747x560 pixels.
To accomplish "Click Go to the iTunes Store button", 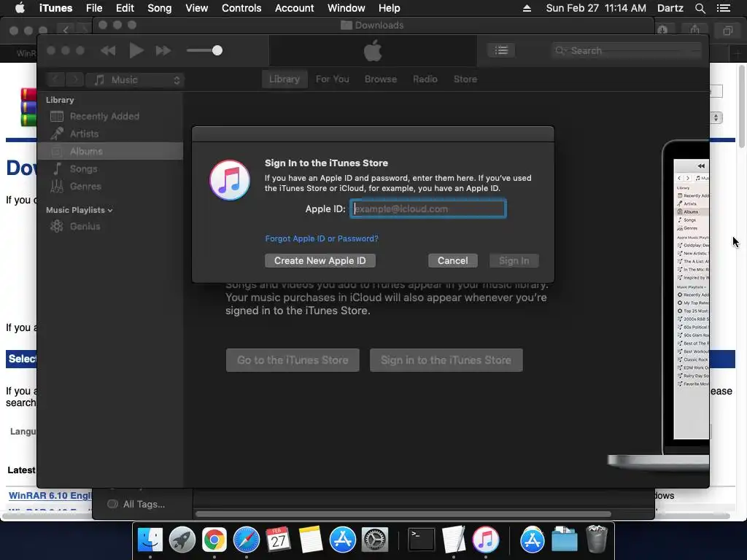I will coord(293,360).
